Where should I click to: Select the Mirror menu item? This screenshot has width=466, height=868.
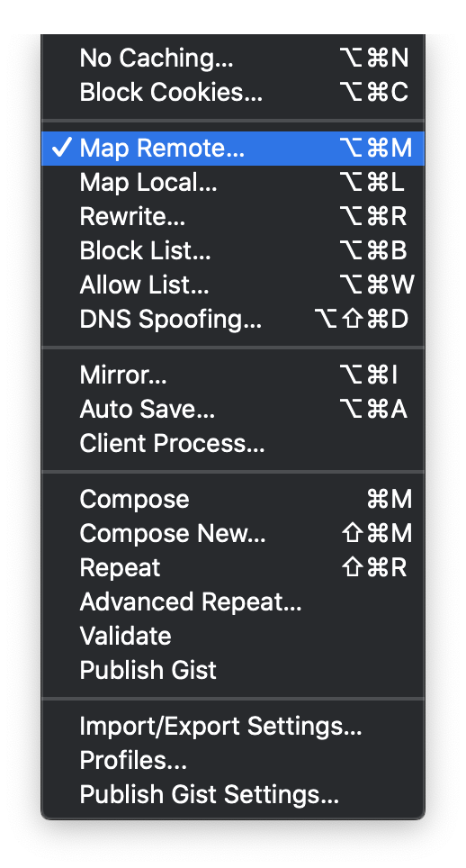coord(233,375)
